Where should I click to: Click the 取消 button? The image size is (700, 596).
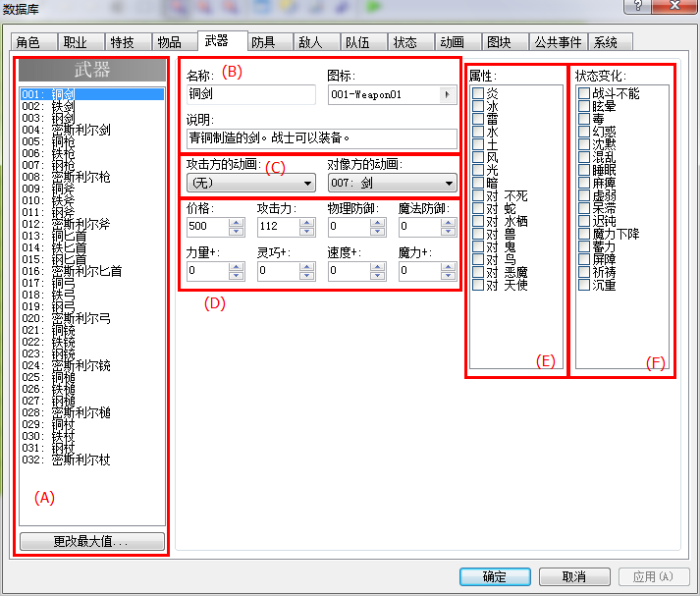pos(574,576)
